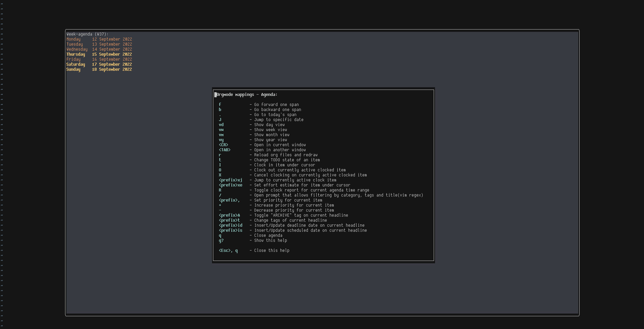The image size is (644, 329).
Task: Click the 'Change tags of current headline' line
Action: tap(273, 220)
